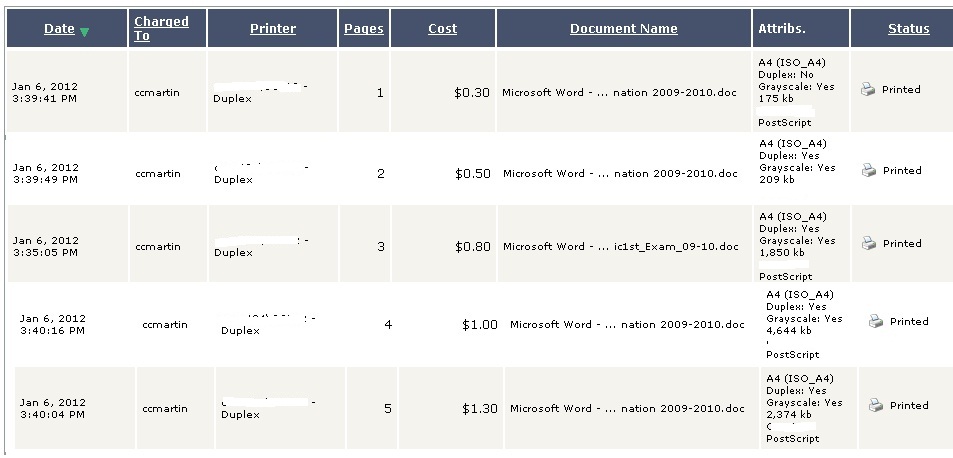Image resolution: width=953 pixels, height=458 pixels.
Task: Sort by Cost column header
Action: click(442, 29)
